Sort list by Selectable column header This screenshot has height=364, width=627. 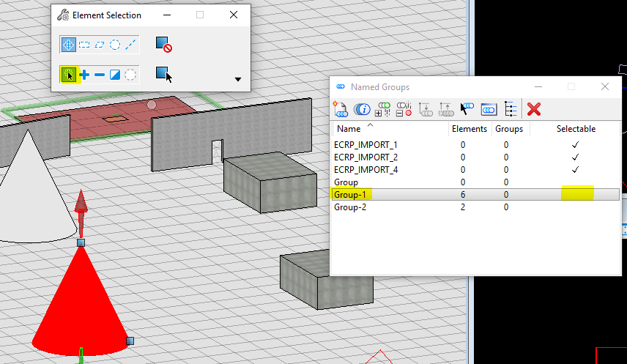tap(576, 129)
